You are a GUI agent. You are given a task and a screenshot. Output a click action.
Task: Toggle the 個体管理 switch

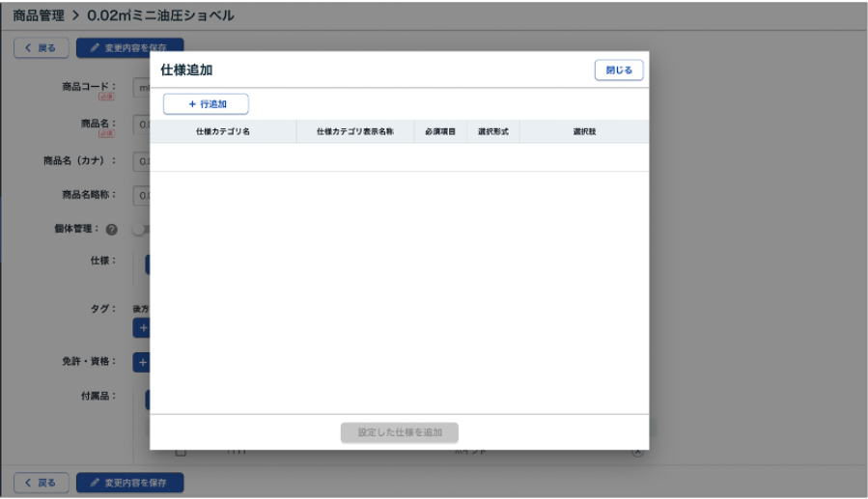(x=142, y=230)
